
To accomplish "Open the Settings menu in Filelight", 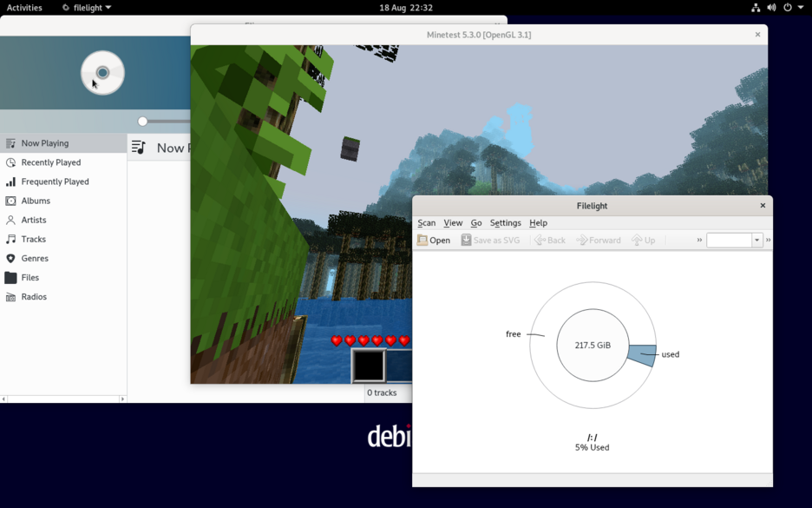I will pyautogui.click(x=506, y=223).
